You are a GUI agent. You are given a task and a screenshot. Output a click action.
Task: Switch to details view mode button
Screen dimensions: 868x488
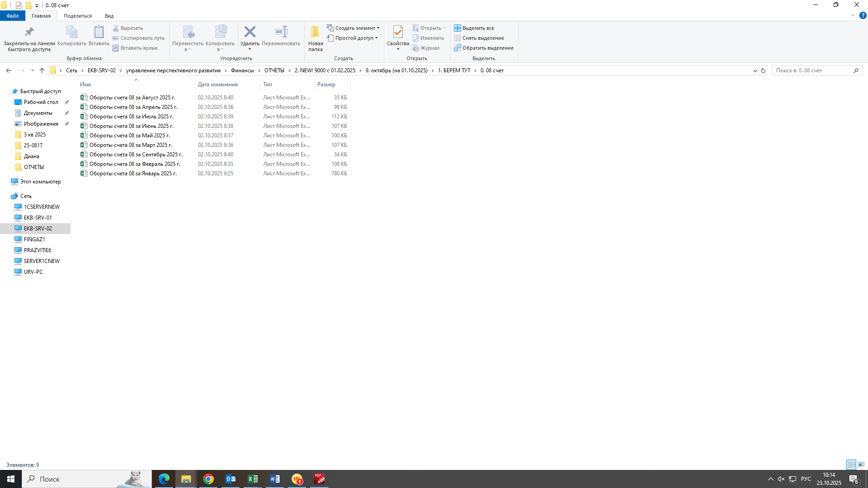(851, 465)
